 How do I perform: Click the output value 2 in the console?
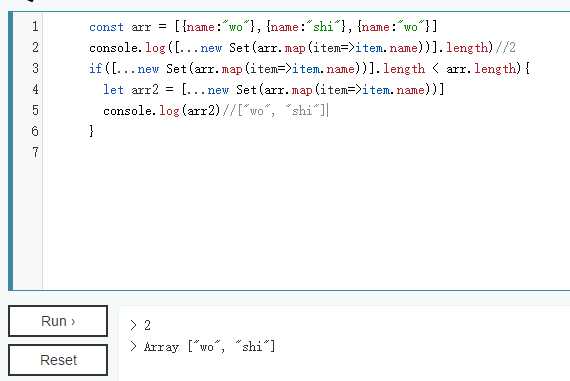(x=147, y=325)
